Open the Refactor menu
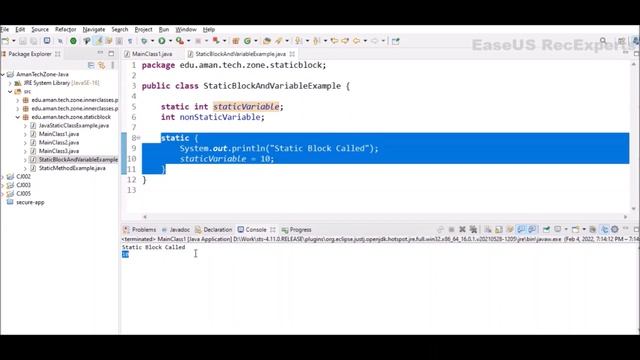 tap(65, 29)
